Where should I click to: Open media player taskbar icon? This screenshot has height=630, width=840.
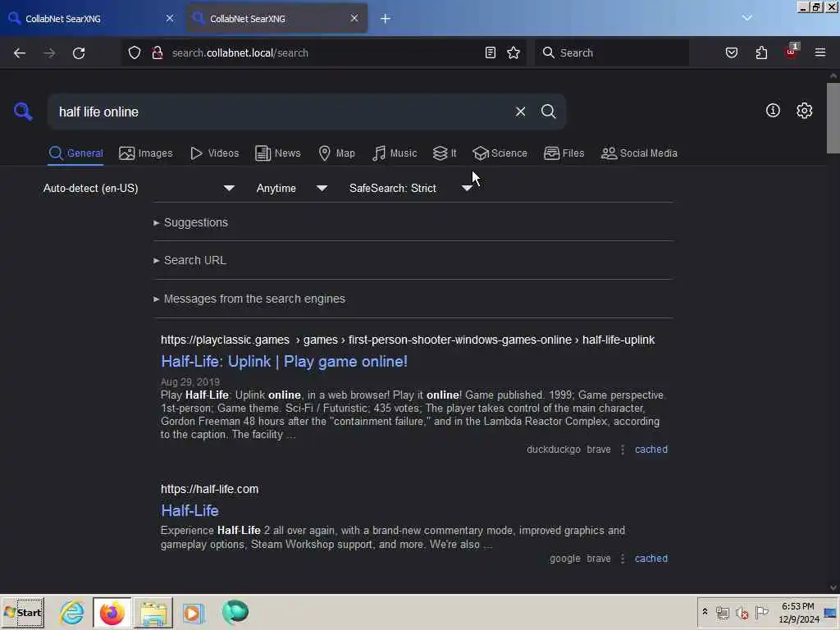(194, 613)
